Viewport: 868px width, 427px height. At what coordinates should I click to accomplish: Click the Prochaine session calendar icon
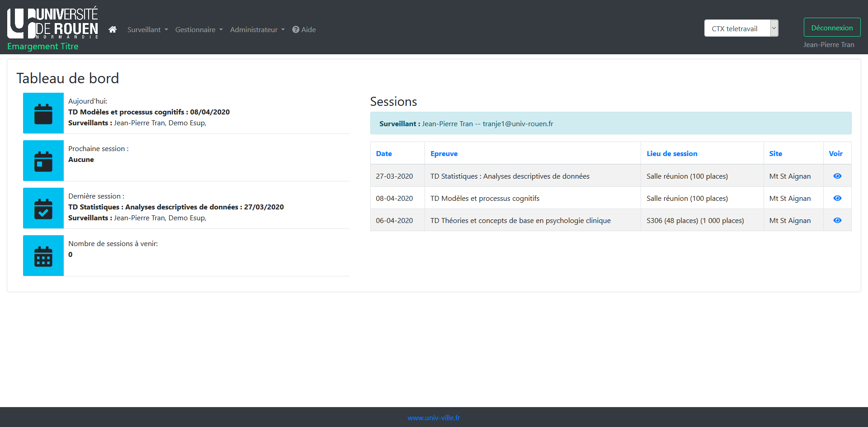[x=43, y=161]
